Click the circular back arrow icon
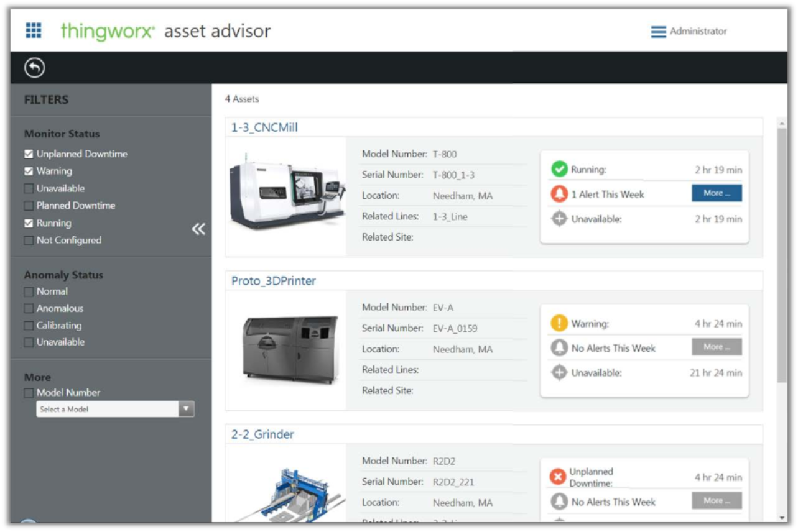Screen dimensions: 798x532 [x=34, y=68]
